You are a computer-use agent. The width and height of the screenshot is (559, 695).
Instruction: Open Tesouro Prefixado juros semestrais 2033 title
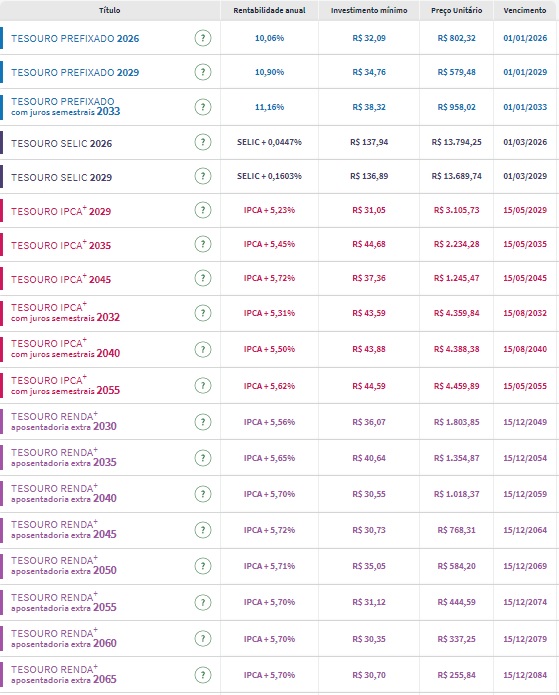pos(66,107)
